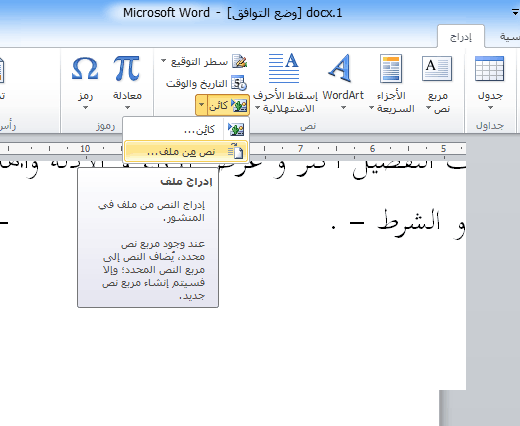Click the WordArt icon
The image size is (520, 426).
(340, 68)
